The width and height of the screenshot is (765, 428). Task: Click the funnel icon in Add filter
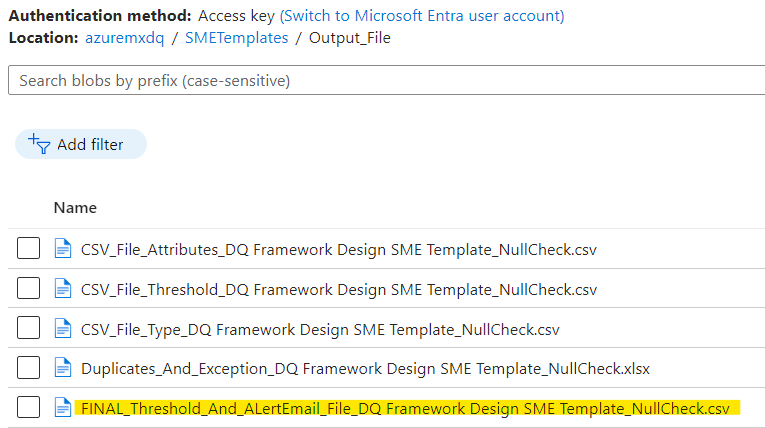(x=39, y=144)
